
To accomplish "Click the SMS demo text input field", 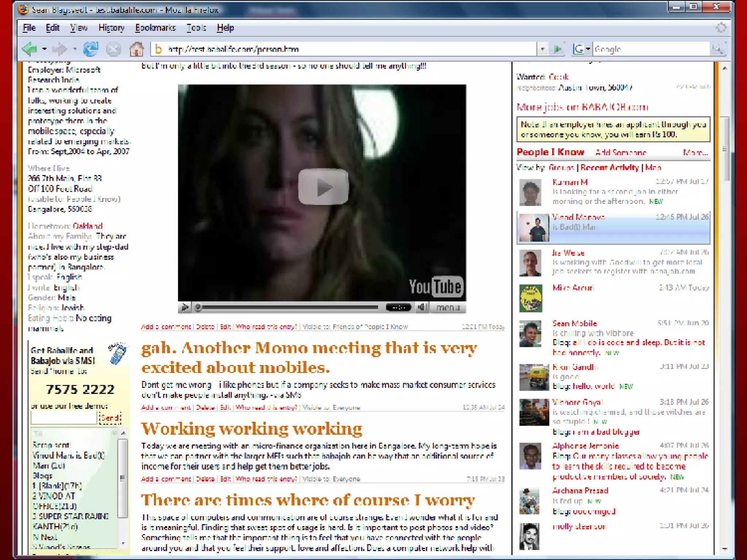I will click(64, 418).
